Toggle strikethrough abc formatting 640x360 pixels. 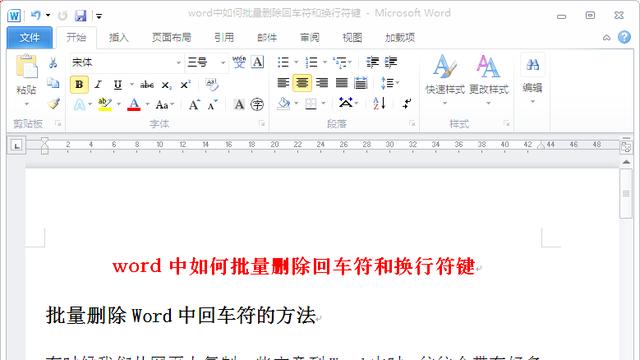point(147,85)
